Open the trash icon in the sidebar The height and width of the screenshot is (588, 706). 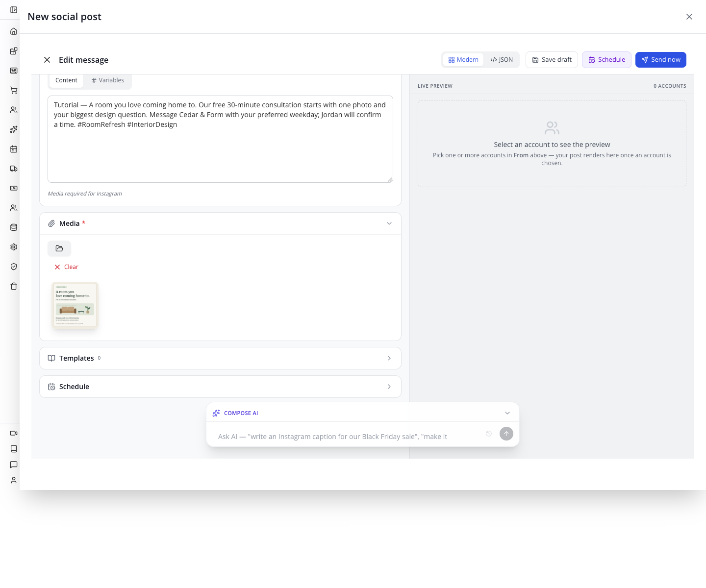(14, 286)
